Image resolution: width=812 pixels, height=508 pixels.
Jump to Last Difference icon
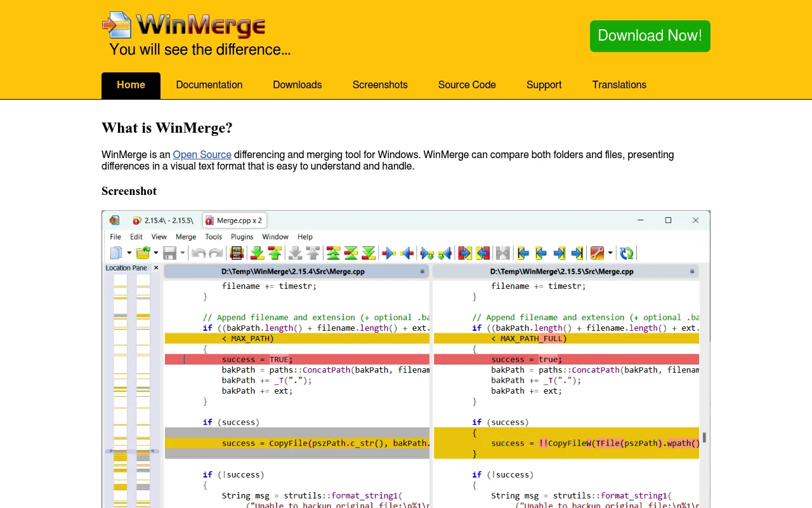click(x=369, y=253)
